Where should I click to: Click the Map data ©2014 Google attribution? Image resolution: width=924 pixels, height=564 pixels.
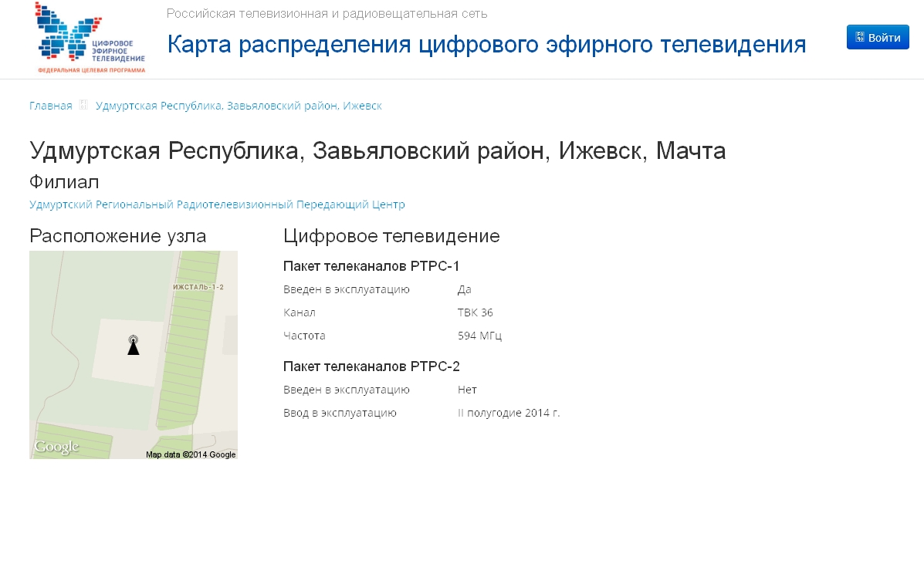pos(191,454)
